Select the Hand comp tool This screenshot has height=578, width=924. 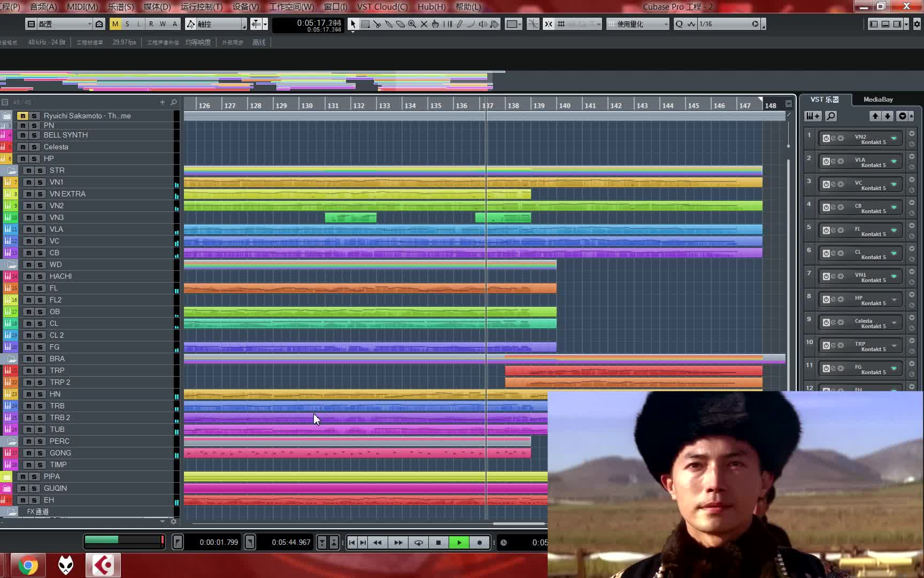pos(436,24)
